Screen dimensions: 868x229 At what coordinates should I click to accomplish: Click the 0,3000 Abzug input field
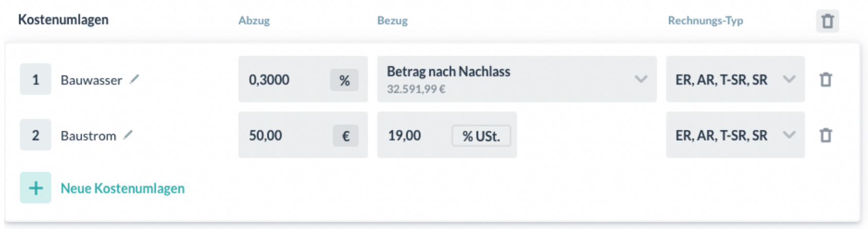[x=283, y=80]
